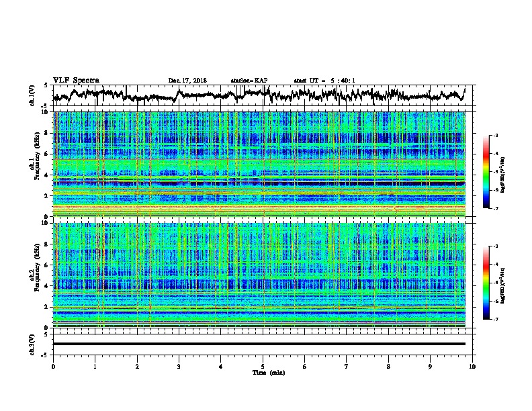This screenshot has width=532, height=411.
Task: Click the 5 tick on ch.1(V) axis
Action: point(46,85)
